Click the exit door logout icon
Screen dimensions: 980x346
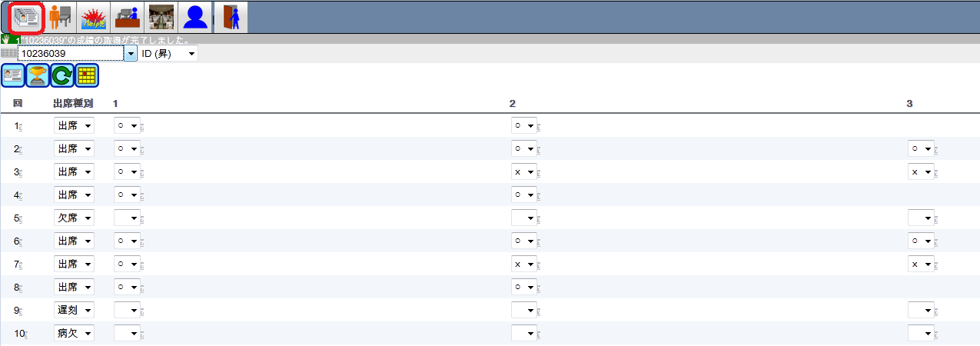click(x=229, y=17)
